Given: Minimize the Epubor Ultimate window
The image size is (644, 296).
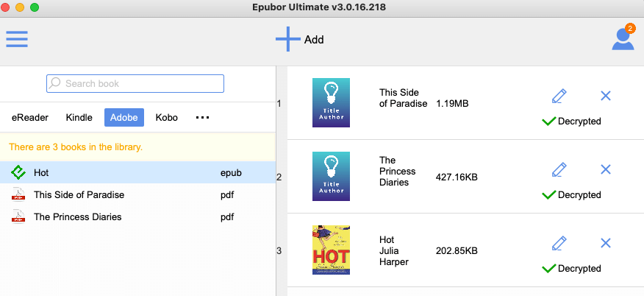Looking at the screenshot, I should (20, 7).
